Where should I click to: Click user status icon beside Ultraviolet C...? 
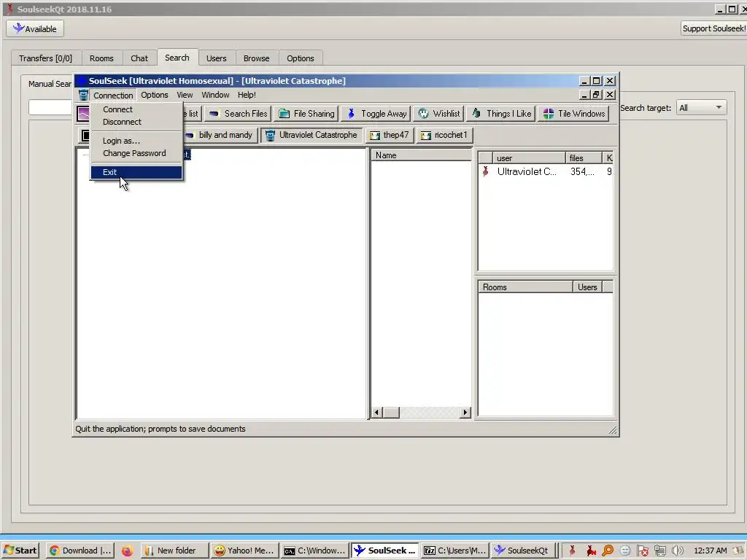[x=485, y=171]
